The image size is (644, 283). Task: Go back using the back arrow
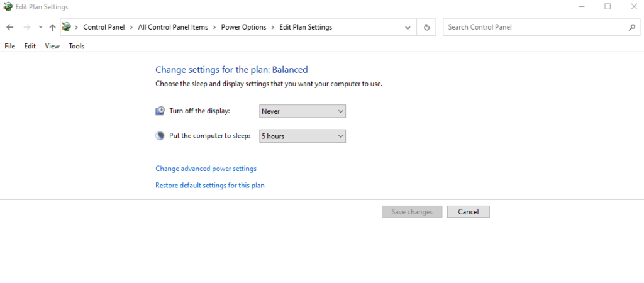pos(10,28)
